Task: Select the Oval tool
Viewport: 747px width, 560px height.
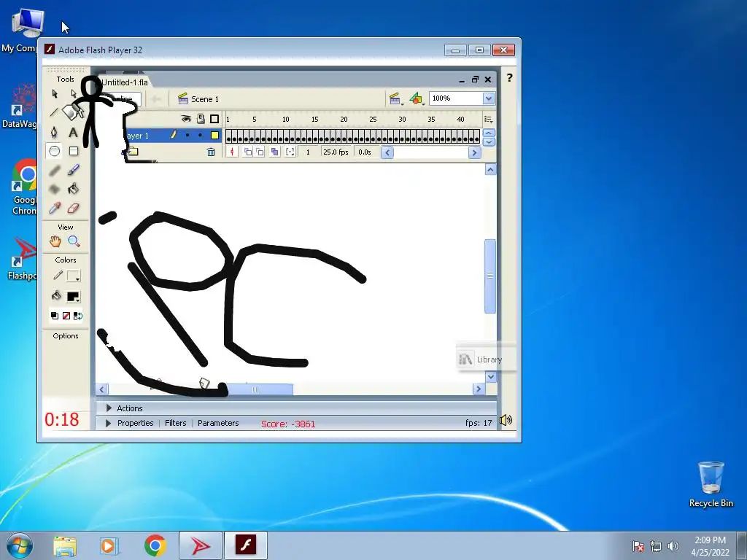Action: 55,151
